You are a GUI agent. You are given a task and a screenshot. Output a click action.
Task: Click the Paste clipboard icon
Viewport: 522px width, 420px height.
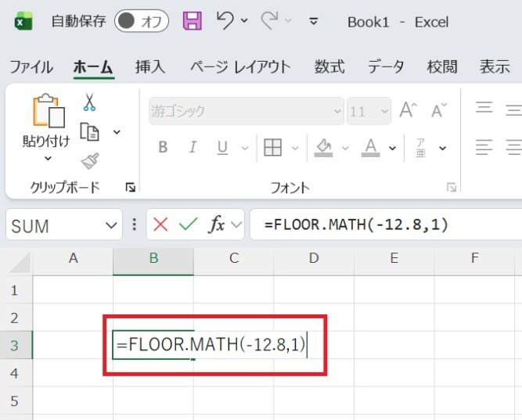coord(49,111)
